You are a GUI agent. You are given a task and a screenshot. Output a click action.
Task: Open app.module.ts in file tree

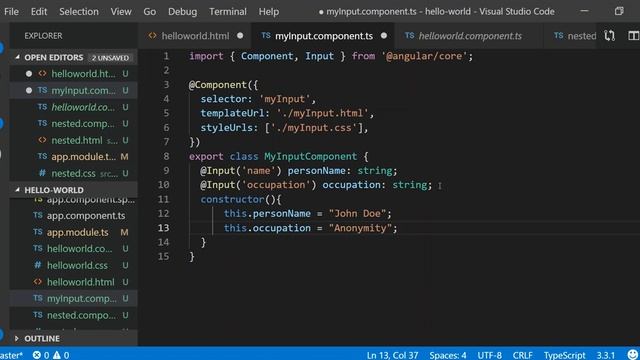click(73, 232)
